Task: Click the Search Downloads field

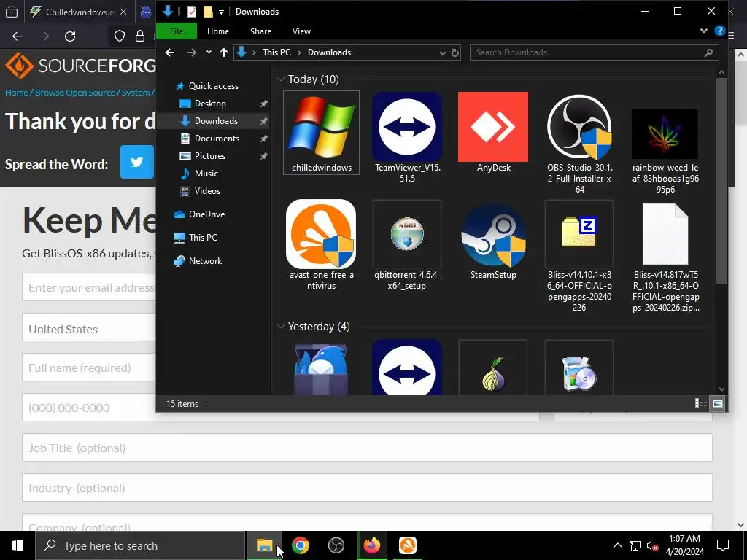Action: [x=594, y=52]
